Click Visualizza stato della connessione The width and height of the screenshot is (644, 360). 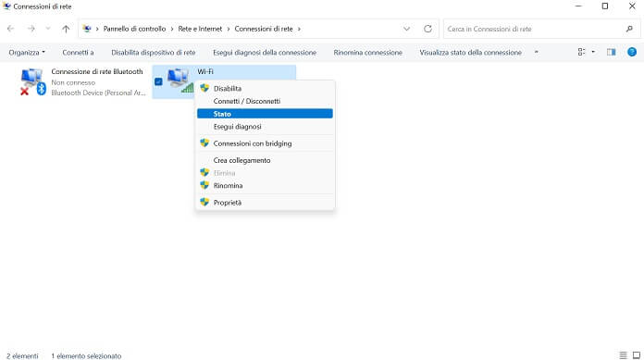(x=471, y=53)
